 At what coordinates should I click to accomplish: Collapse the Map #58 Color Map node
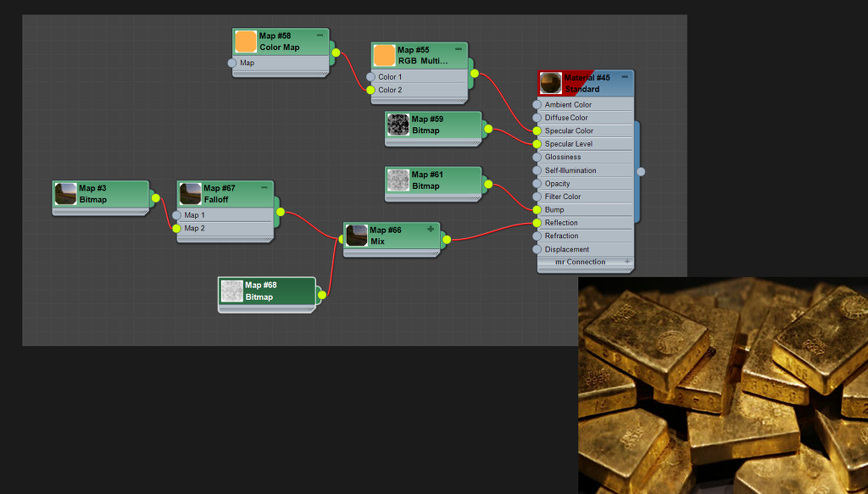coord(320,36)
